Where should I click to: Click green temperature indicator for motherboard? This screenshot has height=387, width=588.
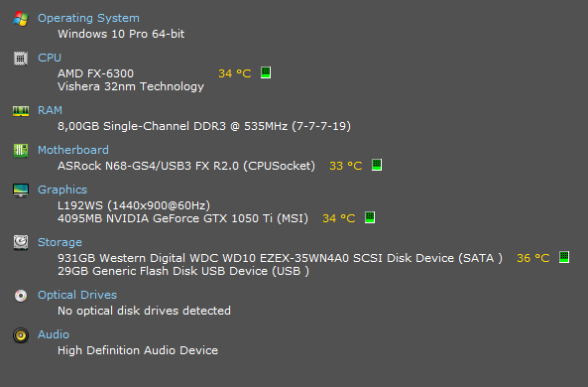[x=377, y=165]
